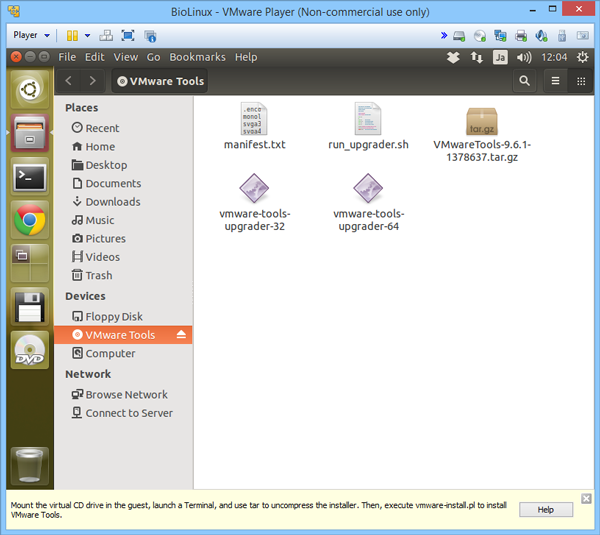The height and width of the screenshot is (535, 600).
Task: Open Documents in the sidebar
Action: 123,183
